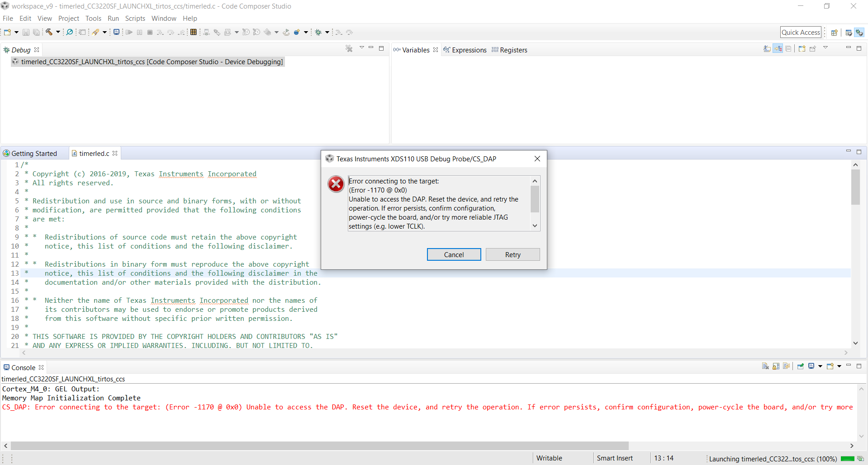Image resolution: width=868 pixels, height=465 pixels.
Task: Click the Step Over toolbar icon
Action: [171, 32]
